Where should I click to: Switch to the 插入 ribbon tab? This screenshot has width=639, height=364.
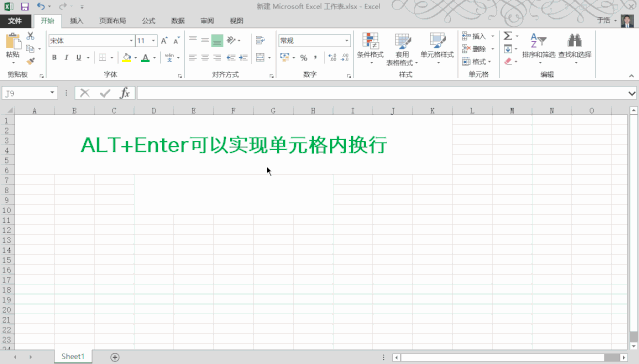tap(76, 21)
